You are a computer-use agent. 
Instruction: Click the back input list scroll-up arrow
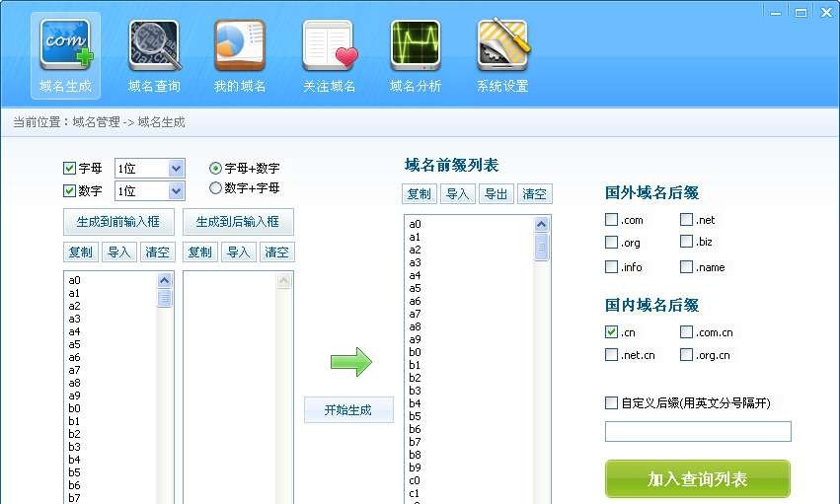pyautogui.click(x=284, y=280)
